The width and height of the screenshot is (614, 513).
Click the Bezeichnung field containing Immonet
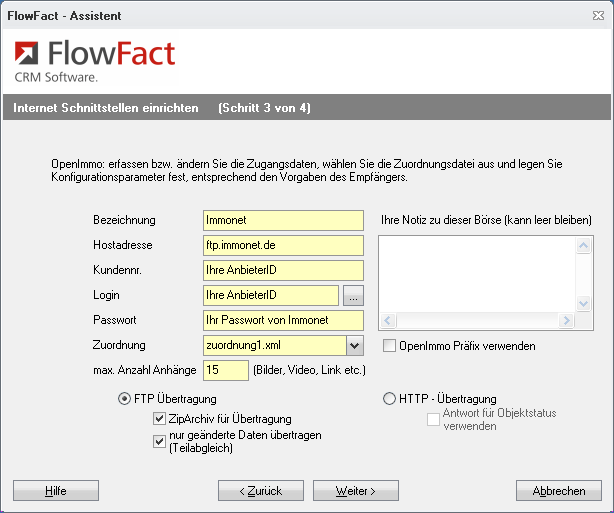[283, 220]
